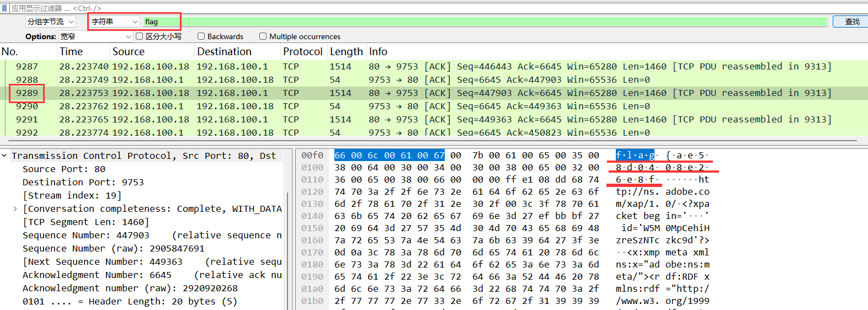
Task: Sort by the Source column header
Action: coord(152,51)
